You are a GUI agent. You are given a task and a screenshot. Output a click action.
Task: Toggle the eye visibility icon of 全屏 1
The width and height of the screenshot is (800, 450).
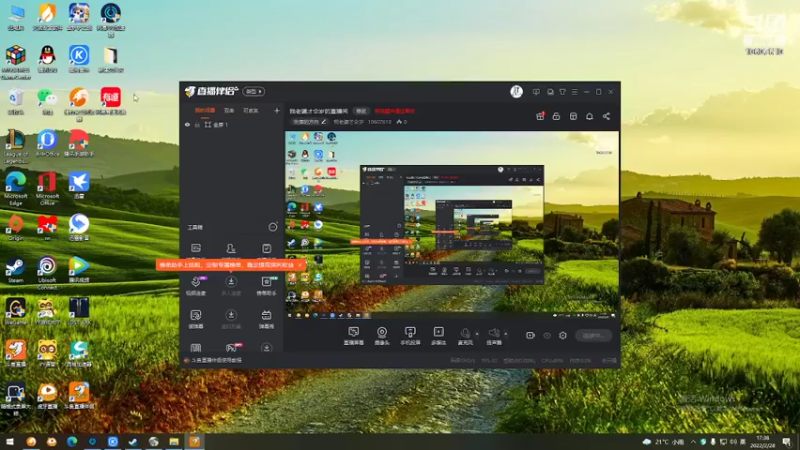(187, 125)
